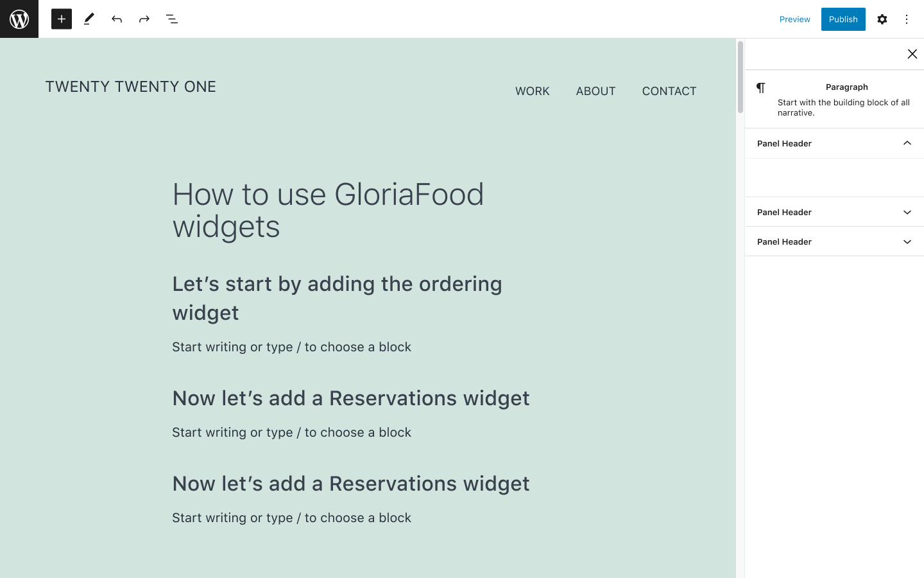
Task: Select the CONTACT navigation link
Action: (x=669, y=91)
